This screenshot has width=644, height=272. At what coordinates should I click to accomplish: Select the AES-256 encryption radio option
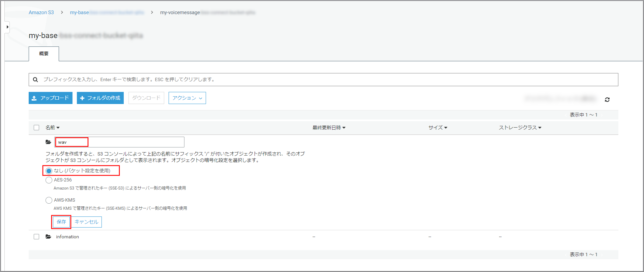(49, 180)
